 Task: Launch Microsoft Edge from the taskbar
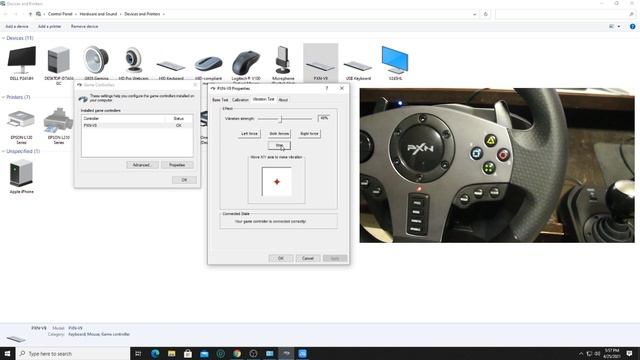(155, 353)
